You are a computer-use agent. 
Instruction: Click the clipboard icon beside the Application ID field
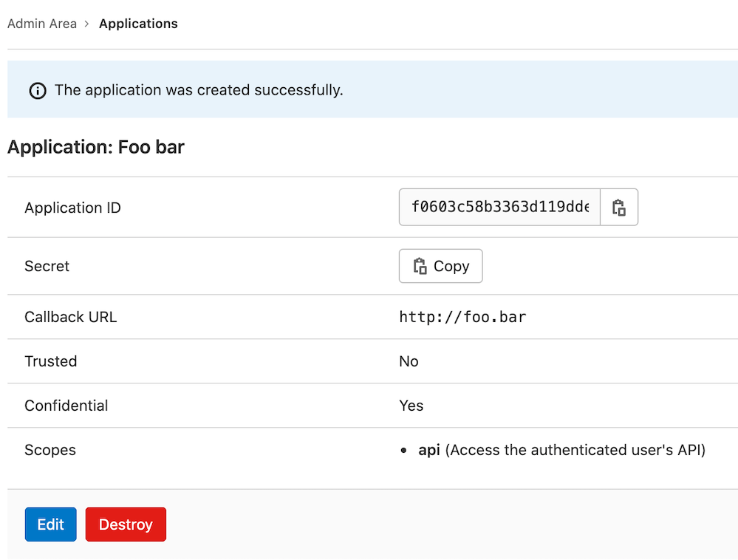click(619, 207)
